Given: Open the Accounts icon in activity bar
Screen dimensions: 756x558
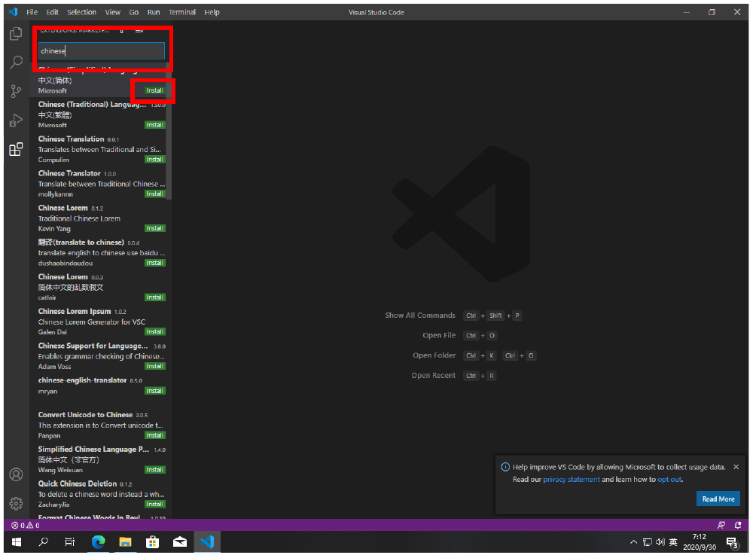Looking at the screenshot, I should 16,474.
